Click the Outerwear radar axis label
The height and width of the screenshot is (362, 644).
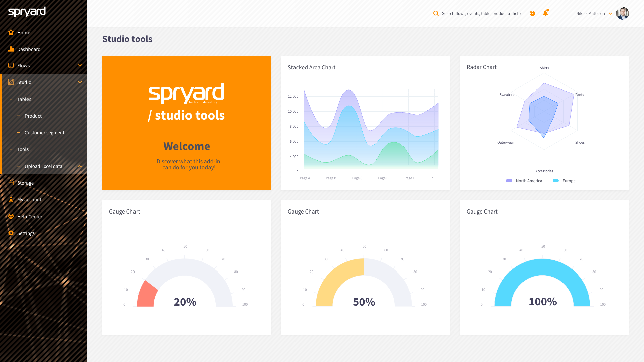click(x=505, y=142)
